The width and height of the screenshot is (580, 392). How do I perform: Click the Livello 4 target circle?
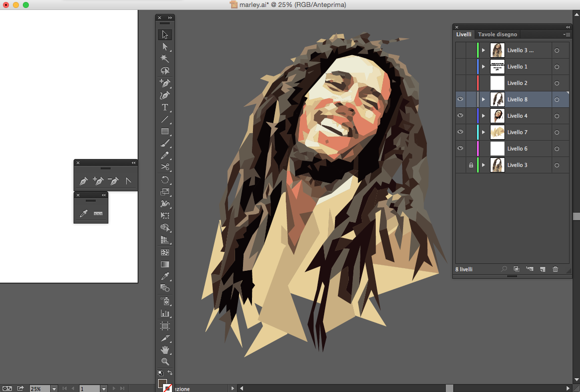[x=557, y=116]
